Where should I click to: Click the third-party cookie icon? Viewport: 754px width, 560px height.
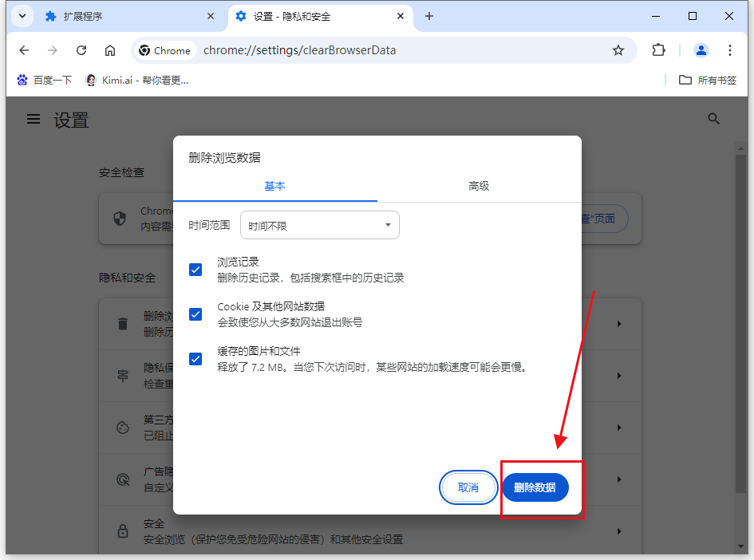123,428
